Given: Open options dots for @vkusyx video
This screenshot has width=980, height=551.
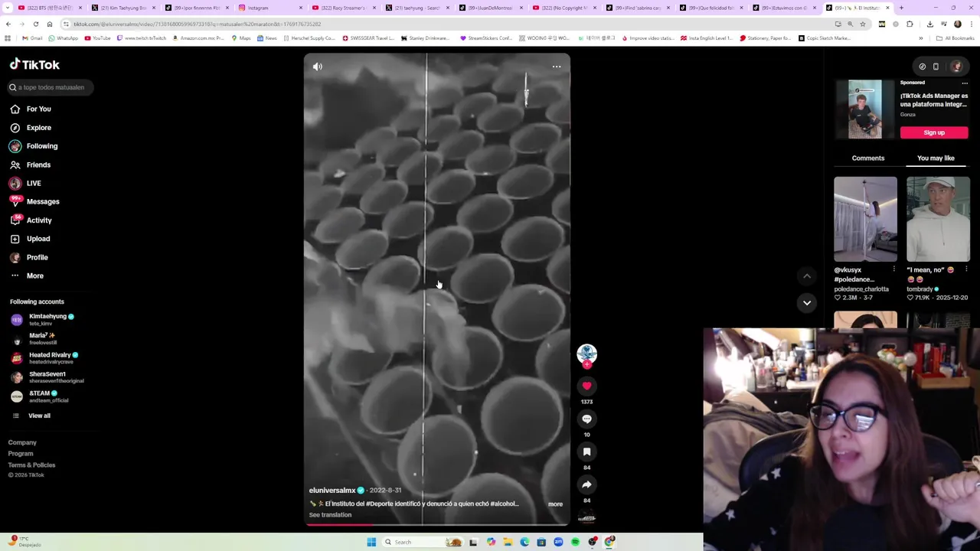Looking at the screenshot, I should [893, 270].
